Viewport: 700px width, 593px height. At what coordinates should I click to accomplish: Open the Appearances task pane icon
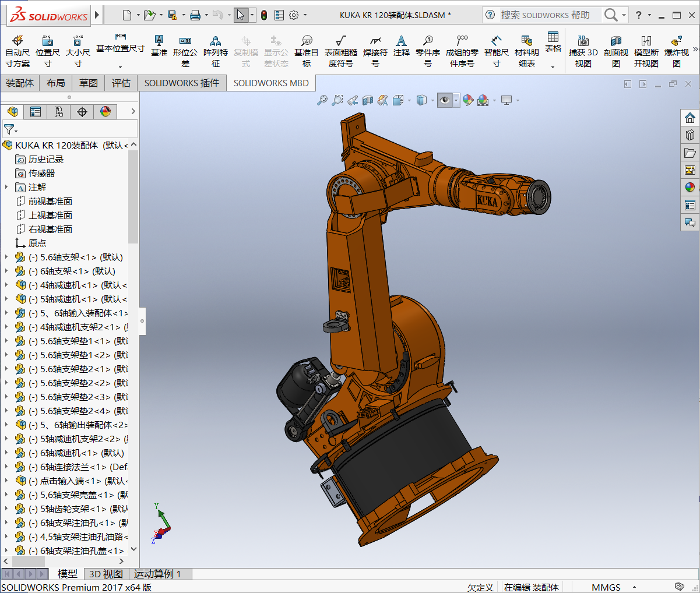coord(690,188)
